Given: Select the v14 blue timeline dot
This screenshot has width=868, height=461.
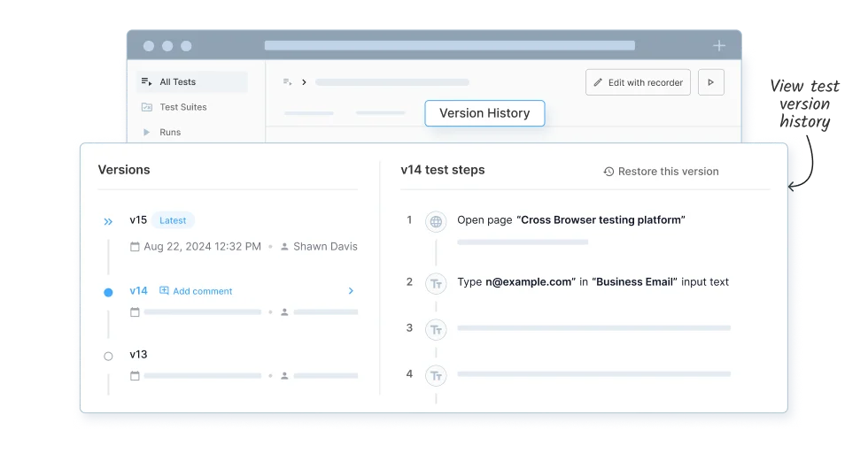Looking at the screenshot, I should tap(108, 292).
